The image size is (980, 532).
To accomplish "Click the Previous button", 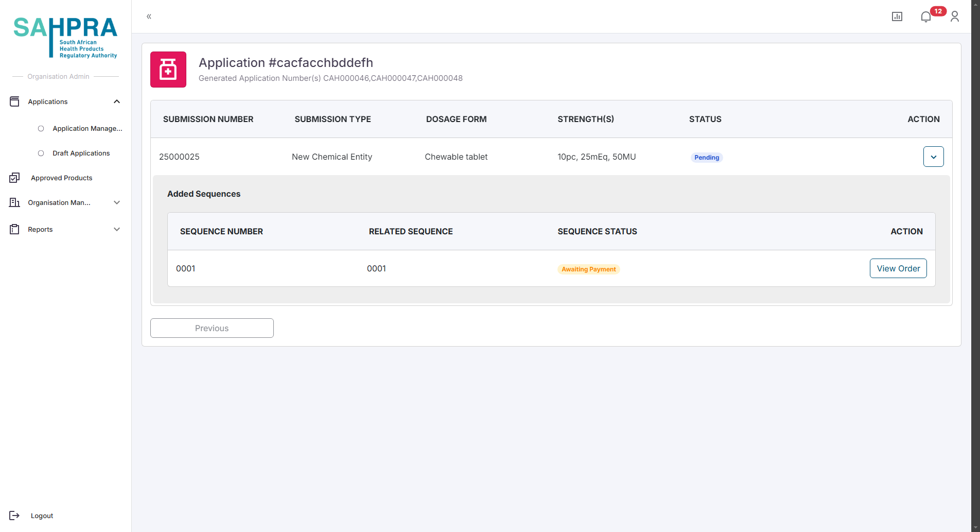I will (x=212, y=328).
